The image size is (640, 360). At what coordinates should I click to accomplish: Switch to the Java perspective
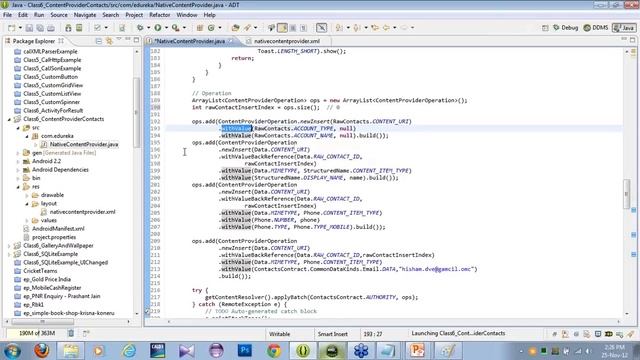click(x=624, y=28)
